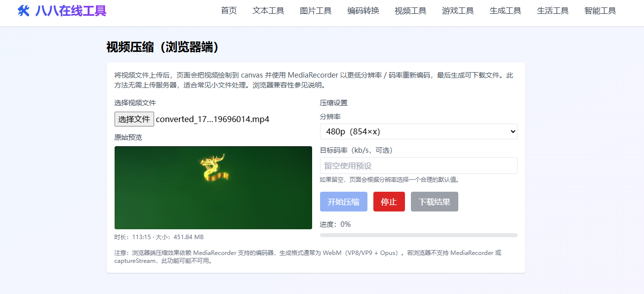Open the 首页 menu item

point(228,10)
